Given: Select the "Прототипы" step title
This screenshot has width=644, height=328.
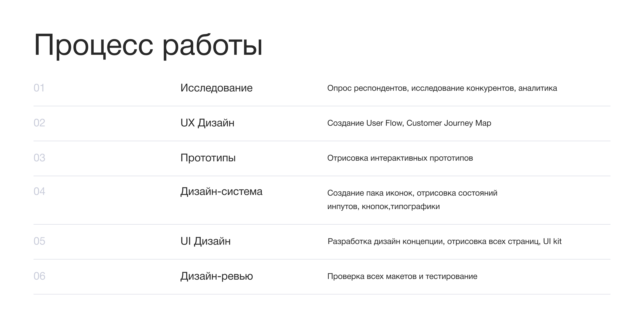Looking at the screenshot, I should (x=208, y=158).
